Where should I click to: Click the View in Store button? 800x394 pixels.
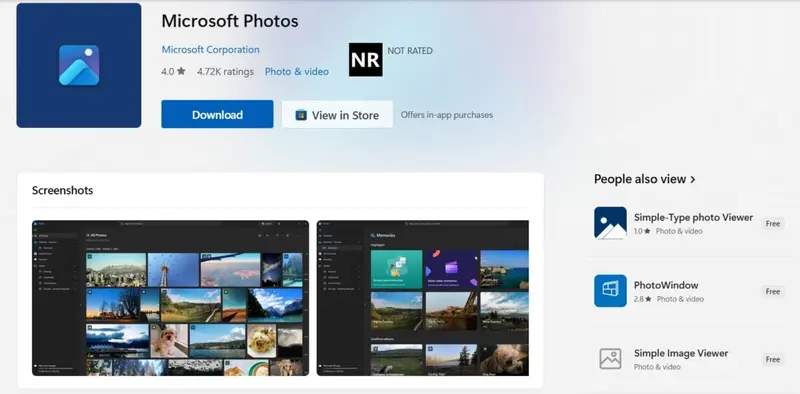click(x=337, y=115)
